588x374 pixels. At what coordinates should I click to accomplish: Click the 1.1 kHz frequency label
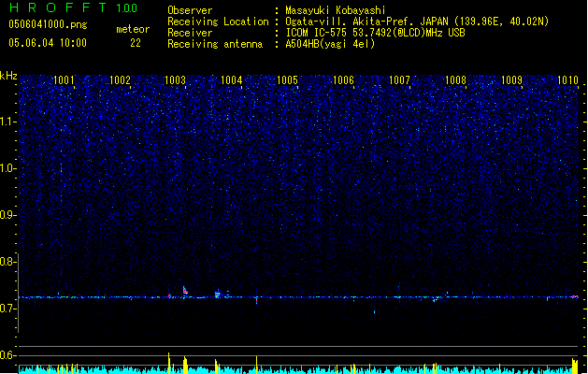[7, 122]
